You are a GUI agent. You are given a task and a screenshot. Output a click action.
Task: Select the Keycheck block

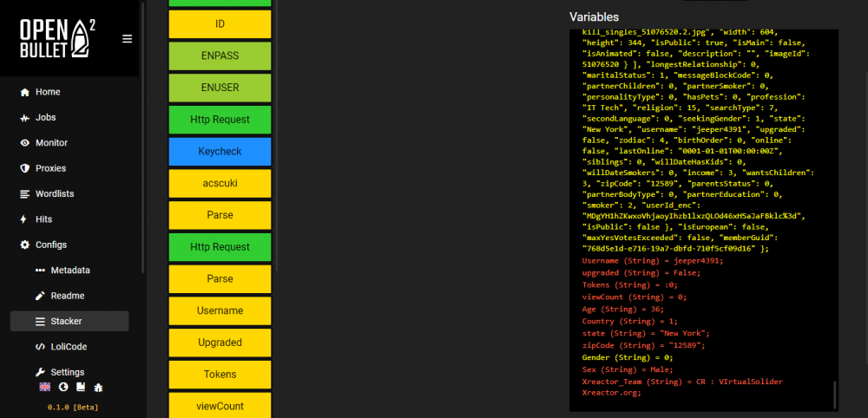pos(220,152)
